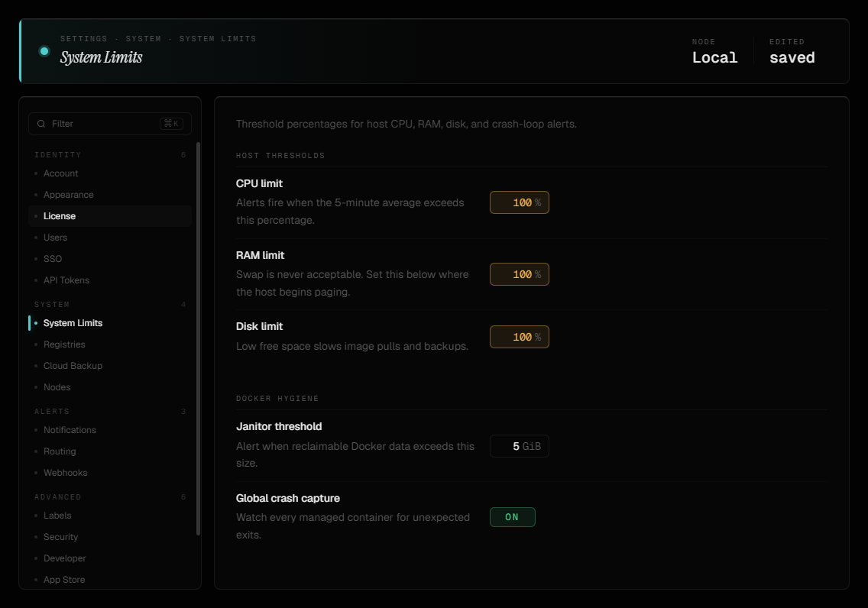Open Notifications under Alerts

(x=109, y=430)
